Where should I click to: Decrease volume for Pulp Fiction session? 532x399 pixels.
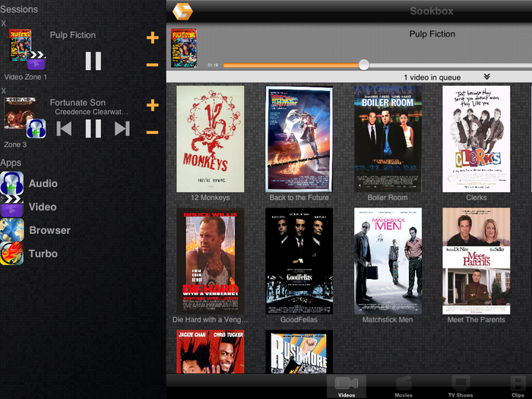[x=153, y=65]
